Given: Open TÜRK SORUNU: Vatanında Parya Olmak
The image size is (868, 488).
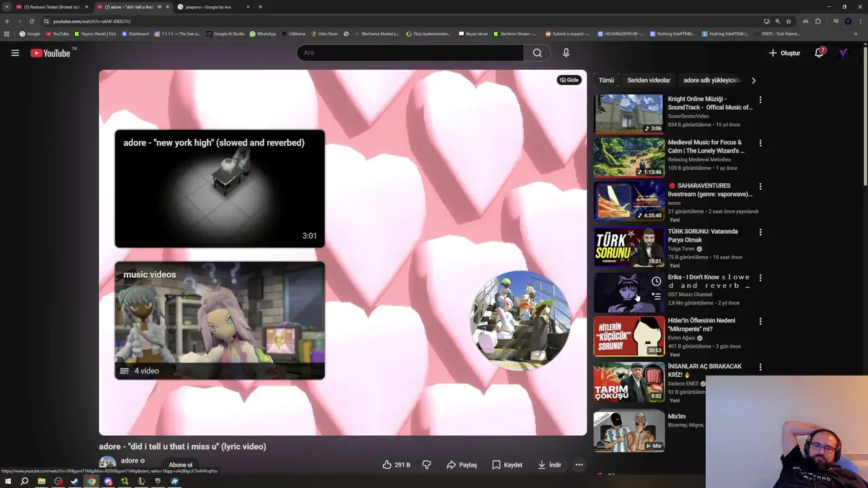Looking at the screenshot, I should (703, 235).
